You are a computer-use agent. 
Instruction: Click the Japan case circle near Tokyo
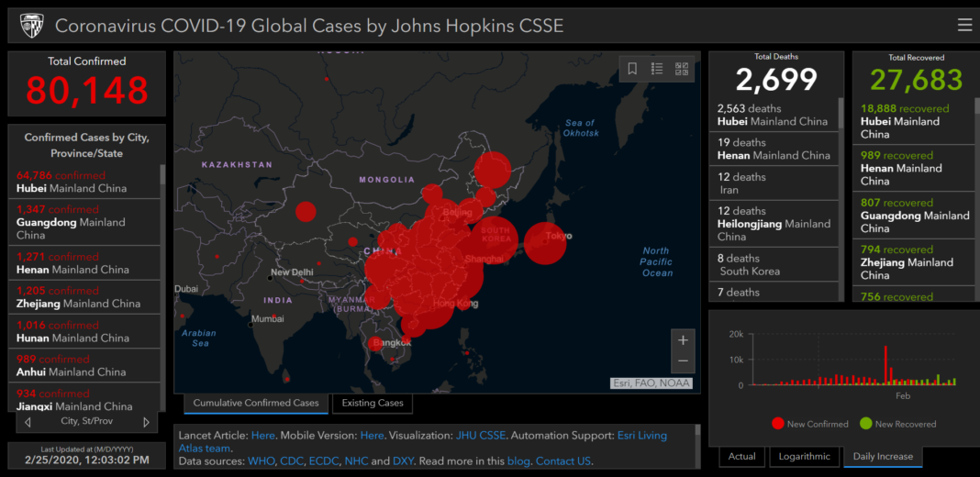pos(545,243)
